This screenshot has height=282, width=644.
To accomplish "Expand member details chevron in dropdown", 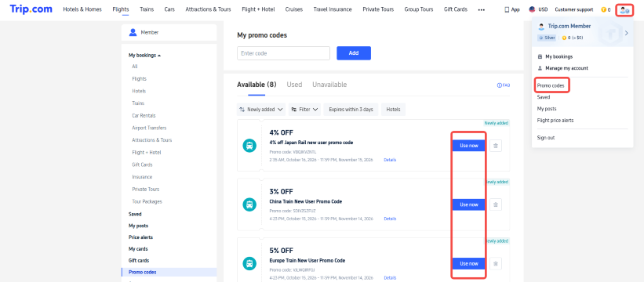I will [x=626, y=33].
